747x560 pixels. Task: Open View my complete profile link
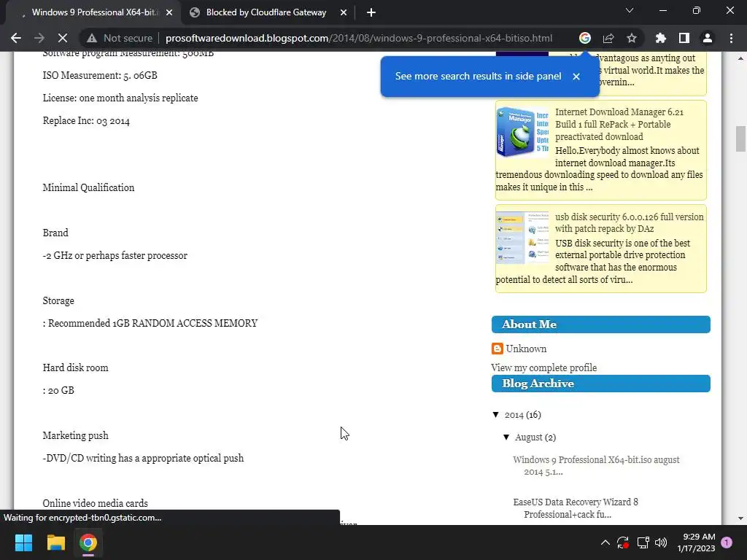coord(543,367)
